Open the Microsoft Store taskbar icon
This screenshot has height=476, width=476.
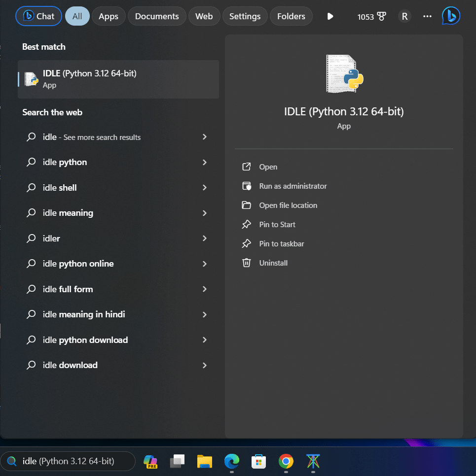(x=258, y=463)
